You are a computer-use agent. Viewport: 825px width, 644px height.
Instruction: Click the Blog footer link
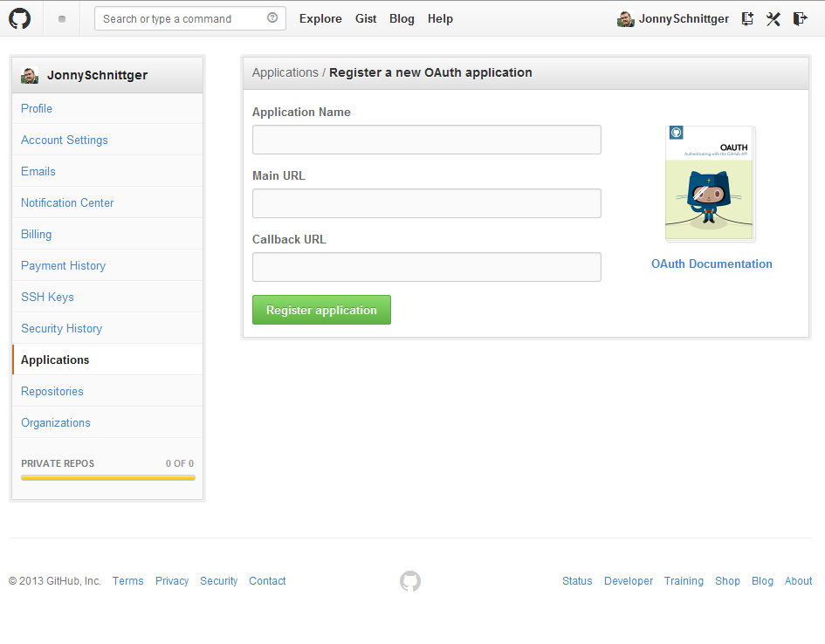click(762, 581)
